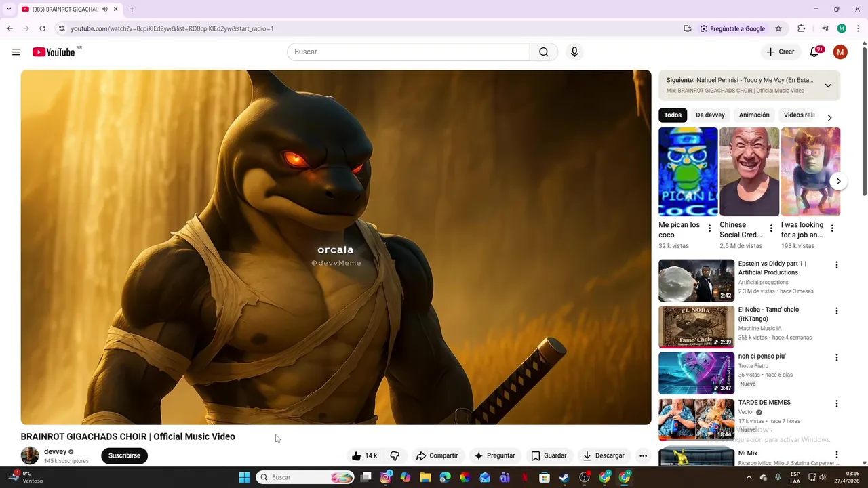The height and width of the screenshot is (488, 868).
Task: Open options for Chinese Social Cred short
Action: [770, 228]
